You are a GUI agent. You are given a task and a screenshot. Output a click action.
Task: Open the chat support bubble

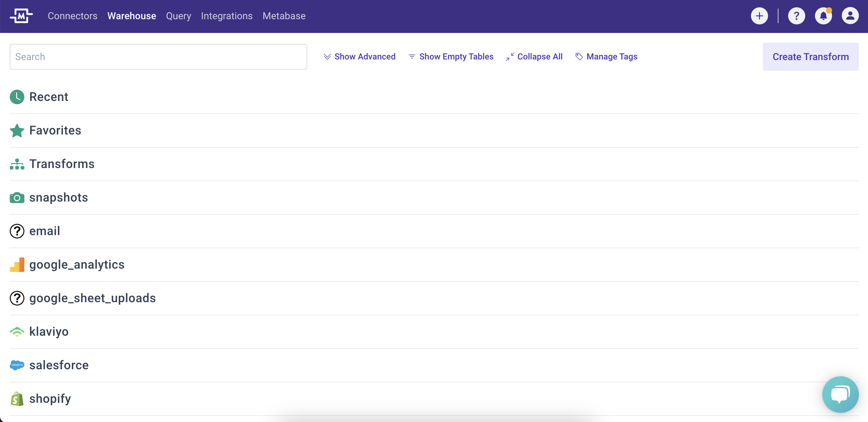pyautogui.click(x=840, y=394)
